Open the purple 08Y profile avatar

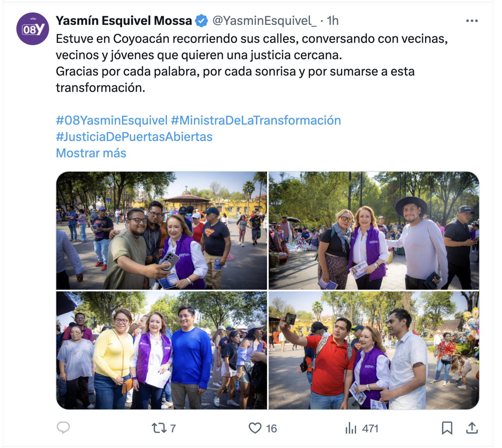click(33, 29)
